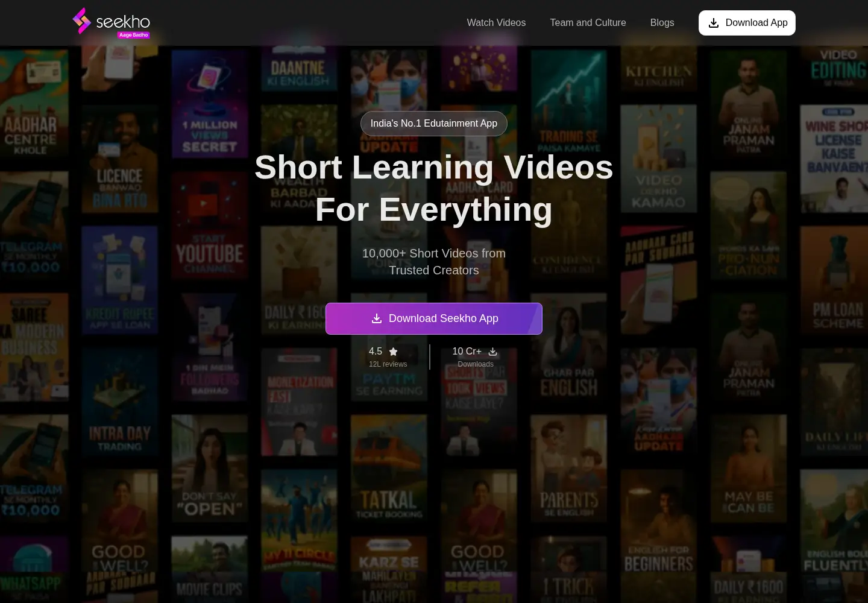Select the Video Editing thumbnail
Viewport: 868px width, 603px height.
[834, 68]
